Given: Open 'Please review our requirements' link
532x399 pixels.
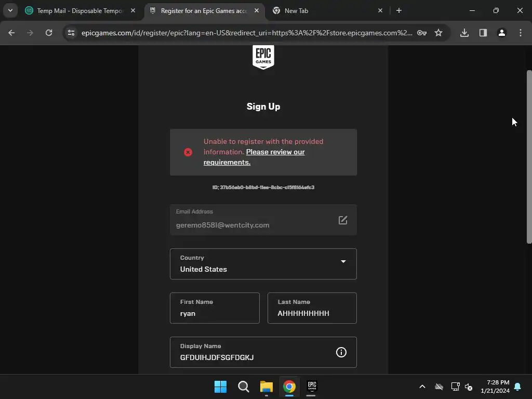Looking at the screenshot, I should (x=254, y=157).
